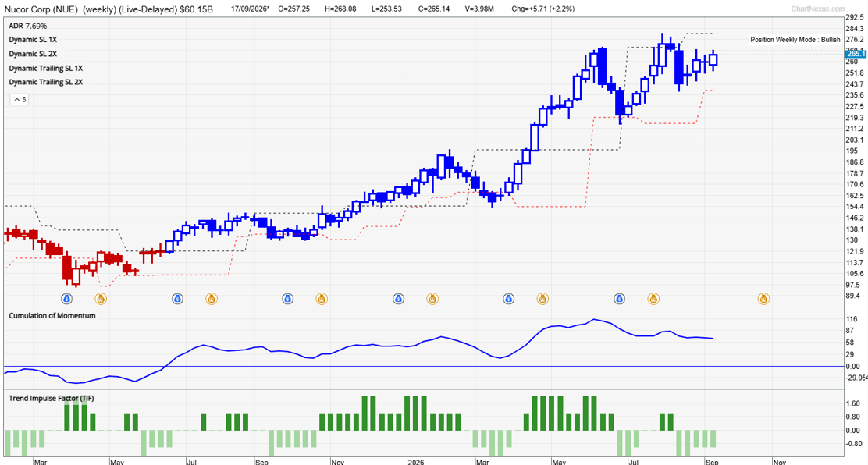Click the 227.5 price axis label
This screenshot has width=868, height=465.
pos(855,106)
